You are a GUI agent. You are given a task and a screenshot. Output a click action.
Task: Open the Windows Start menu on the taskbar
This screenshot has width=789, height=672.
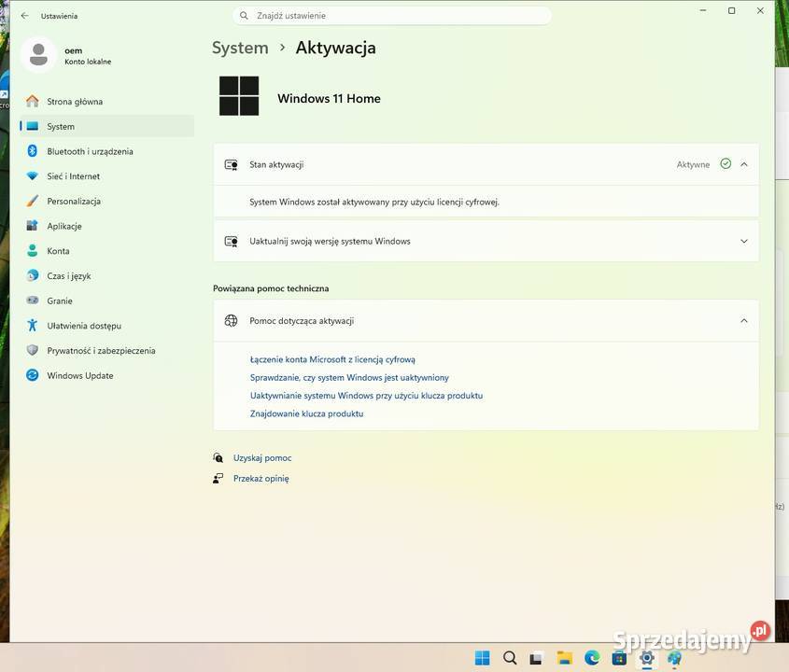[x=482, y=657]
